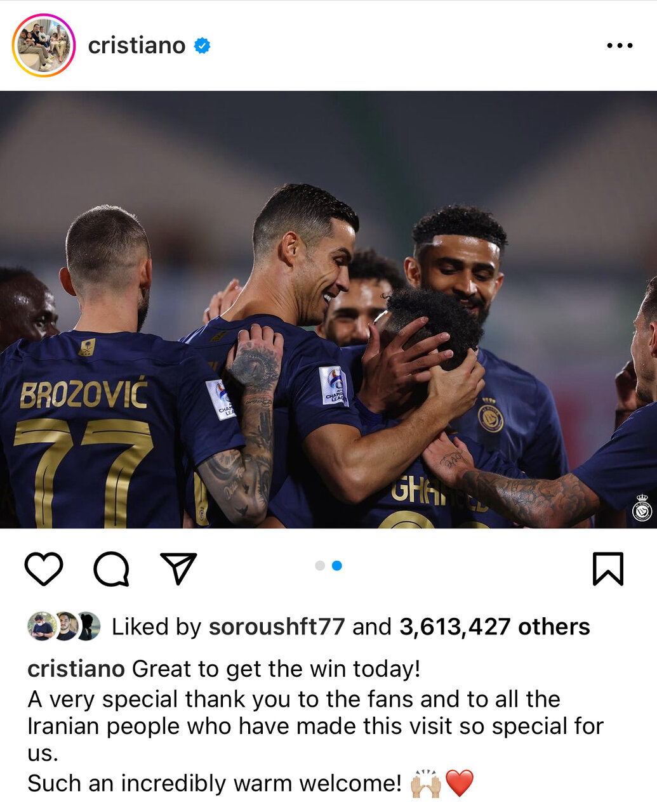View list of 3,613,427 others likes
The image size is (657, 812).
point(494,627)
